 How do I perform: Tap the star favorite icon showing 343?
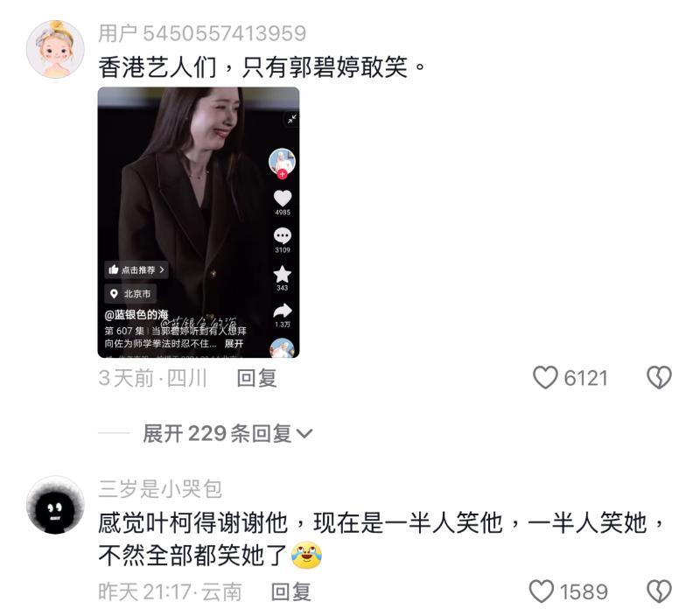pyautogui.click(x=282, y=274)
